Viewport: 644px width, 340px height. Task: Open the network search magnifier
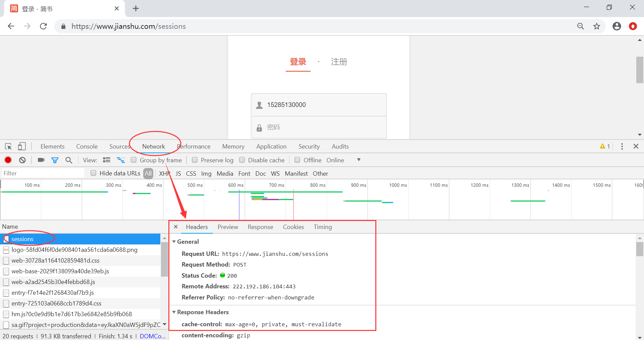tap(69, 160)
